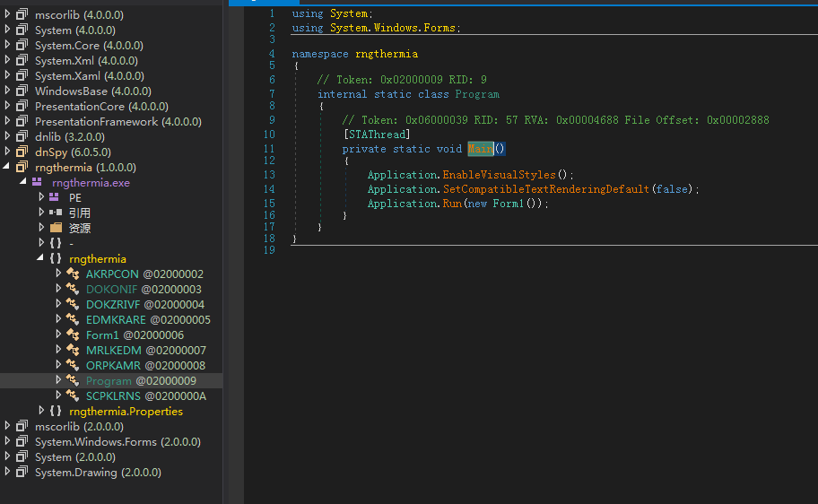Click the DOKONIF class icon
The width and height of the screenshot is (818, 504).
[73, 289]
